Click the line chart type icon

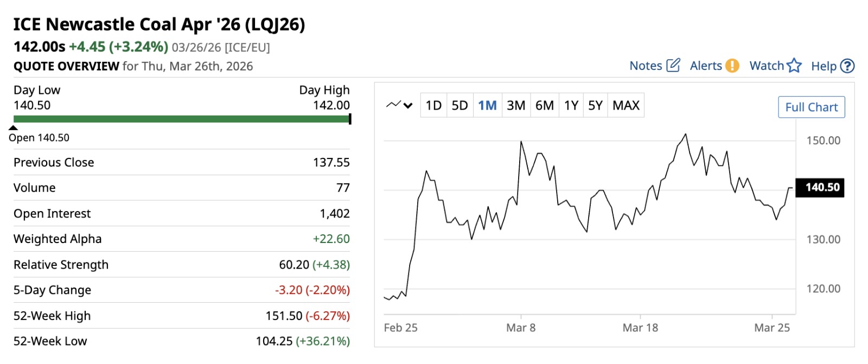click(393, 105)
